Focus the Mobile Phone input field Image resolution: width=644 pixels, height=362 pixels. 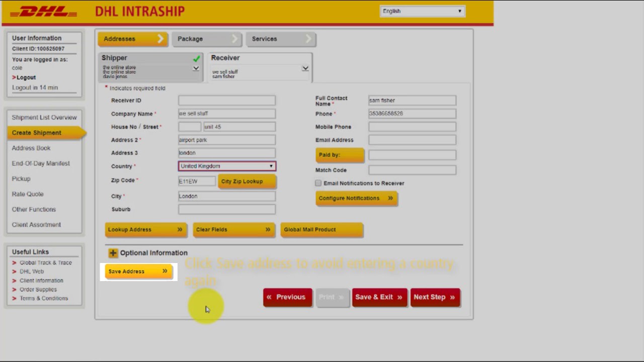[413, 127]
